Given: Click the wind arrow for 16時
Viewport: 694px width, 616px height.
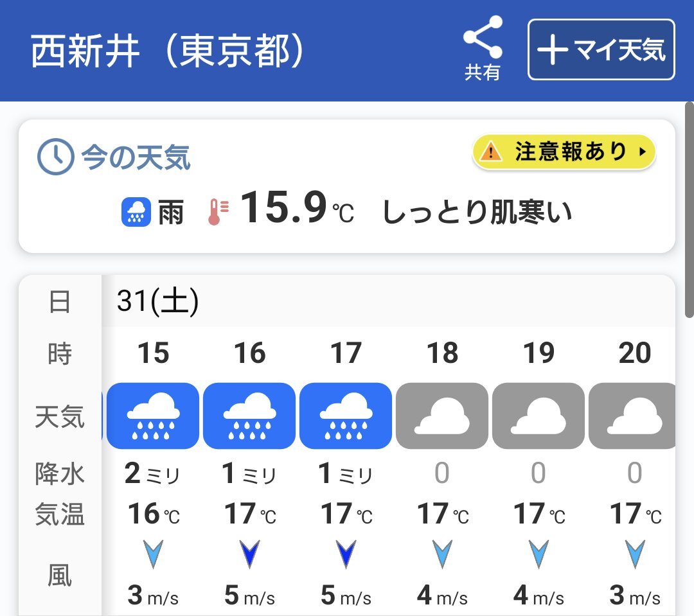Looking at the screenshot, I should click(x=249, y=554).
